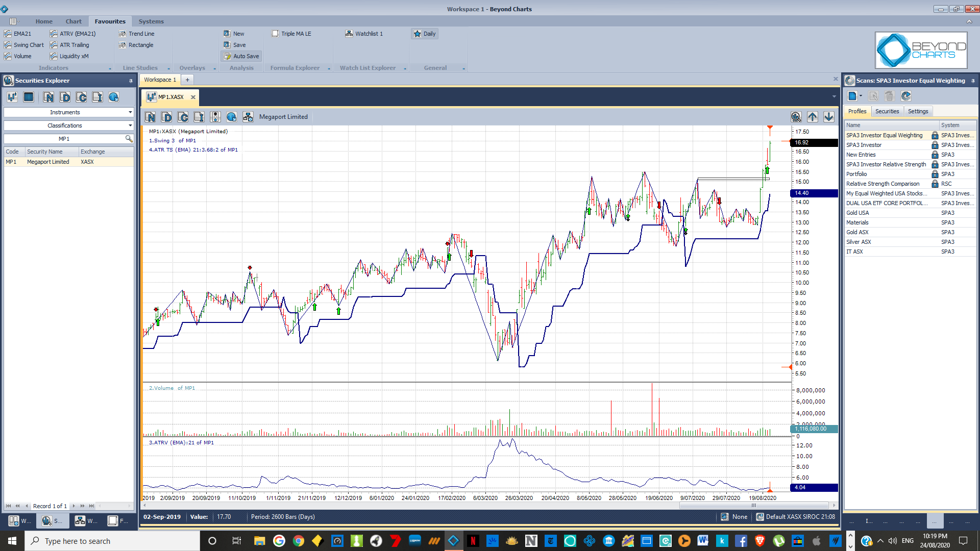Image resolution: width=980 pixels, height=551 pixels.
Task: Open the new scan profile dropdown arrow
Action: [861, 96]
